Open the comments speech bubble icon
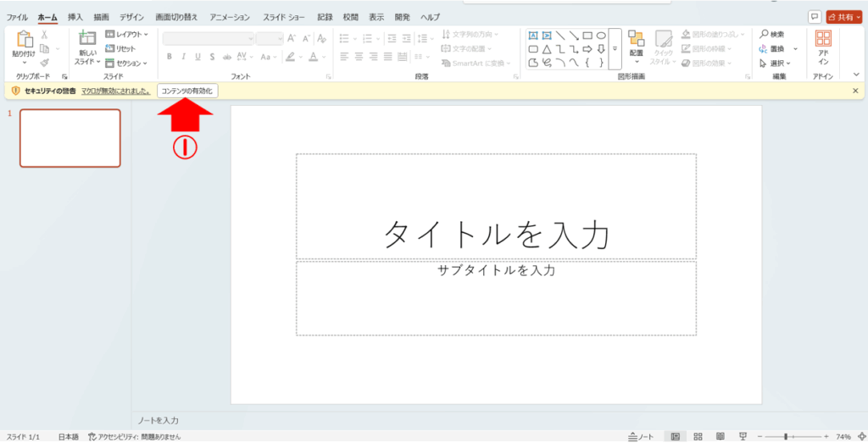 [815, 16]
